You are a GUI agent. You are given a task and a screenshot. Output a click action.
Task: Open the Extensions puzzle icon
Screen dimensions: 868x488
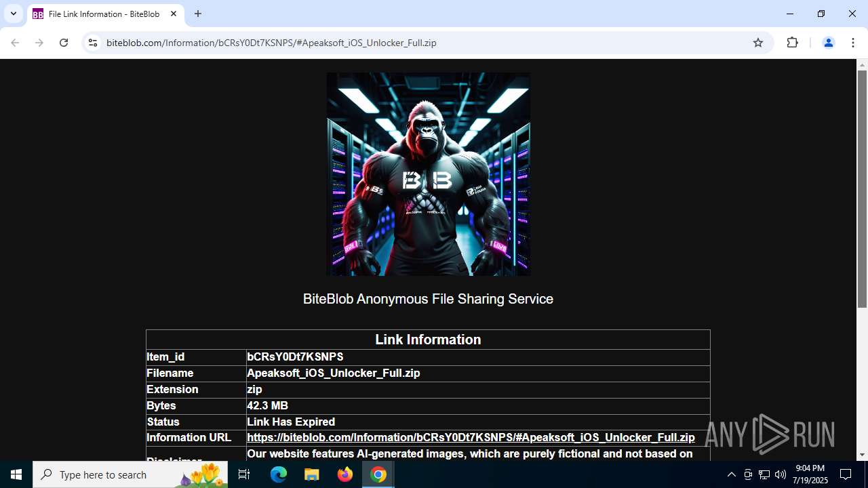[x=792, y=43]
